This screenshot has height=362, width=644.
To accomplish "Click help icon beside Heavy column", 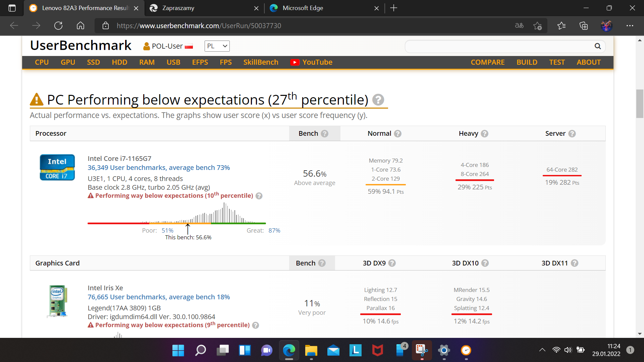I will point(484,134).
